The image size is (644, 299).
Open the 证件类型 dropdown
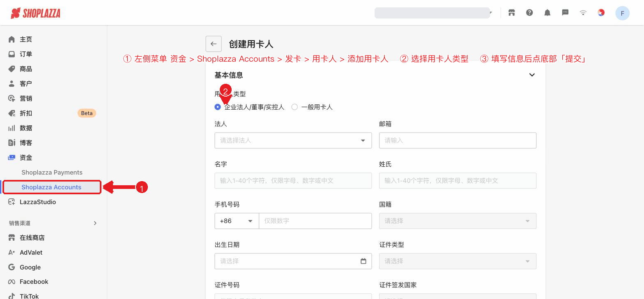(458, 261)
